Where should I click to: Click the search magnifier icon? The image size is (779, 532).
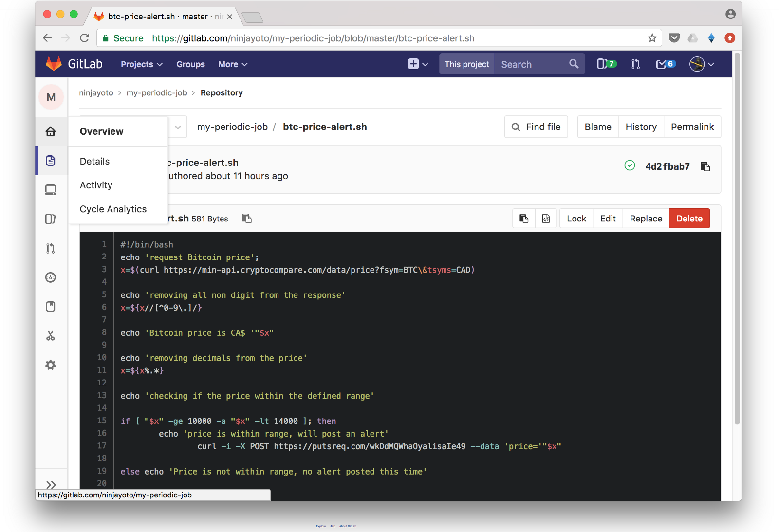[x=574, y=64]
